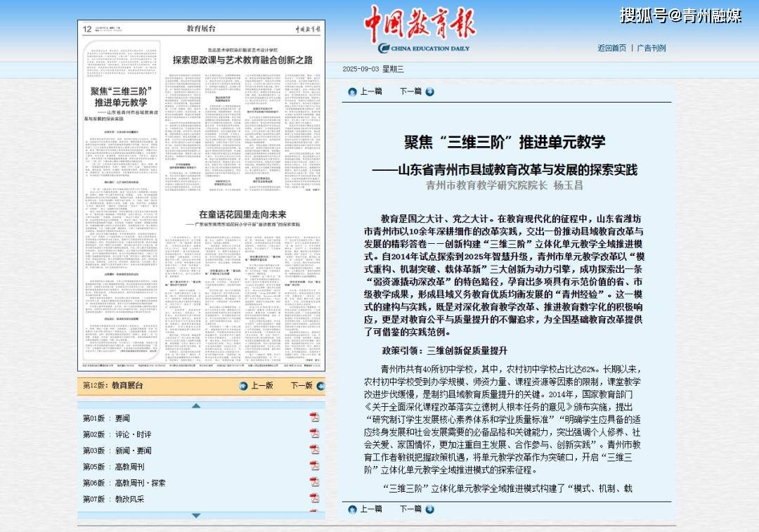Click the subheading 政策引领：三维创新促质量提升
This screenshot has height=532, width=759.
coord(444,351)
